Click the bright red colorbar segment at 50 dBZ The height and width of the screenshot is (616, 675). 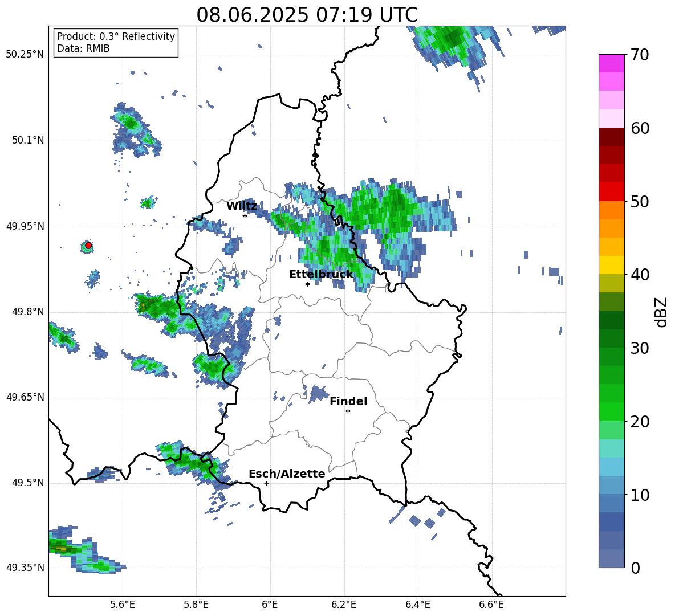pos(611,192)
